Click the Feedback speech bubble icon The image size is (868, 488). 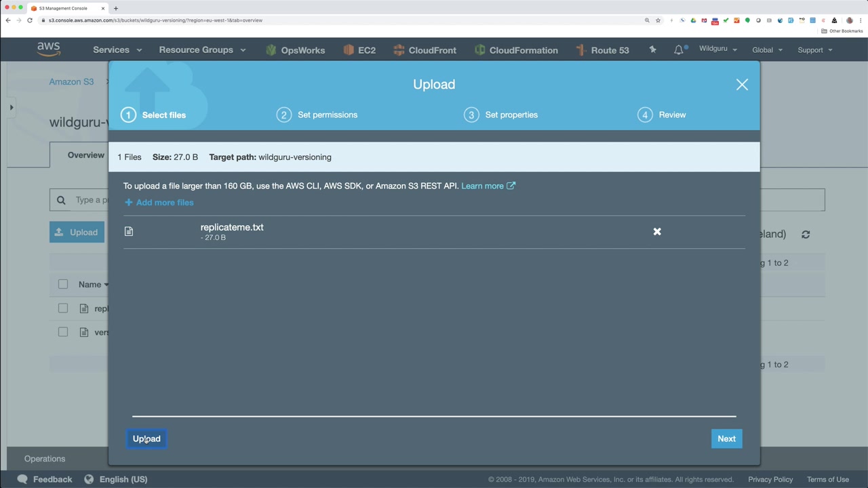(x=22, y=479)
